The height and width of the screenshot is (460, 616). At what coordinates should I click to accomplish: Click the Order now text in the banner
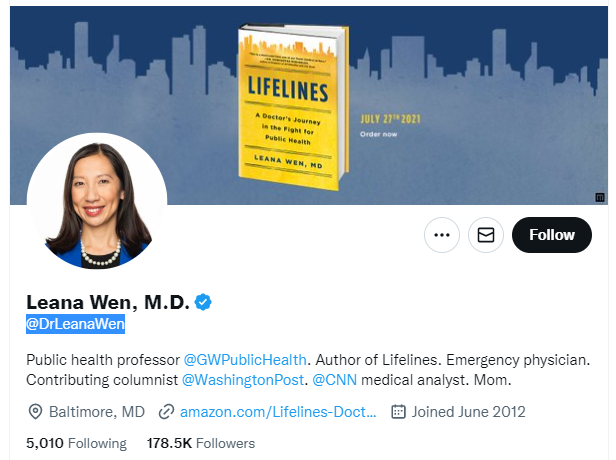[x=378, y=134]
